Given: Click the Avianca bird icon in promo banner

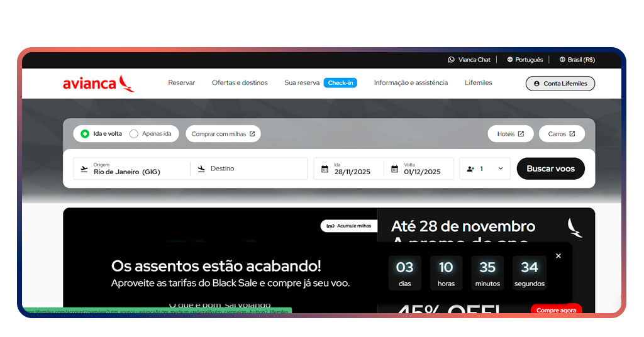Looking at the screenshot, I should click(x=574, y=228).
